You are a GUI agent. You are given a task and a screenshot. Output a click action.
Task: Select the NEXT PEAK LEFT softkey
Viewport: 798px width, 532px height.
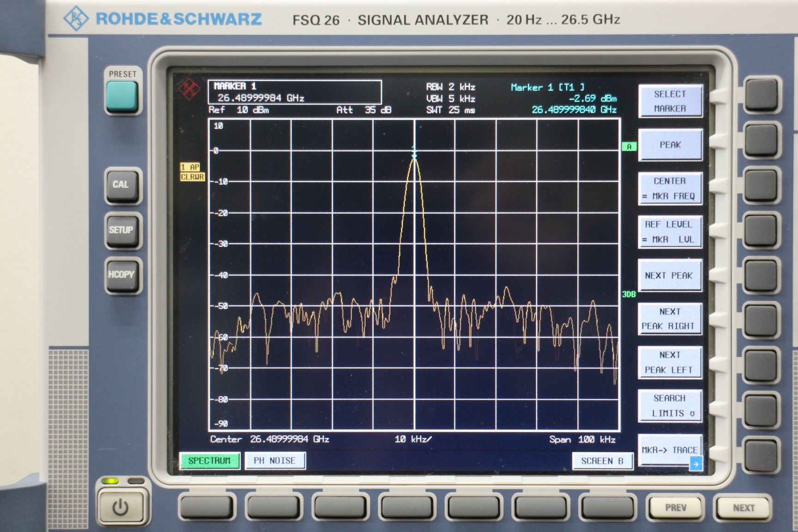[x=670, y=363]
